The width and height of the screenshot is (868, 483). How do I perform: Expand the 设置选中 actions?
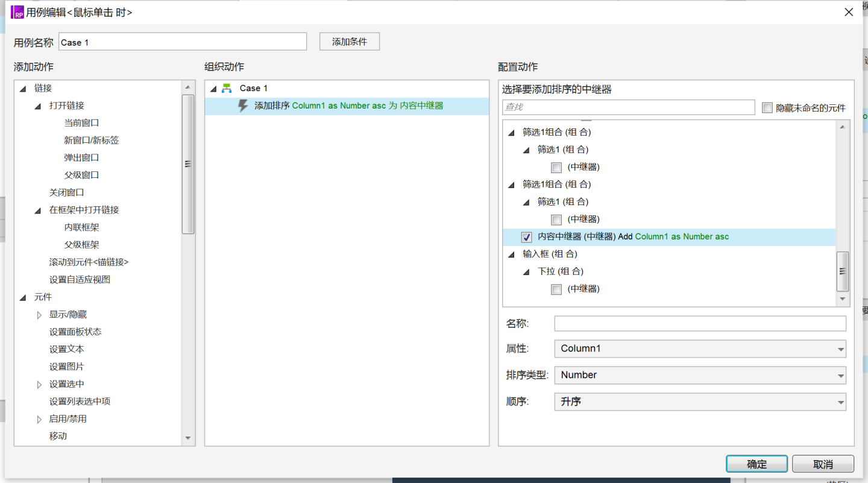[39, 385]
